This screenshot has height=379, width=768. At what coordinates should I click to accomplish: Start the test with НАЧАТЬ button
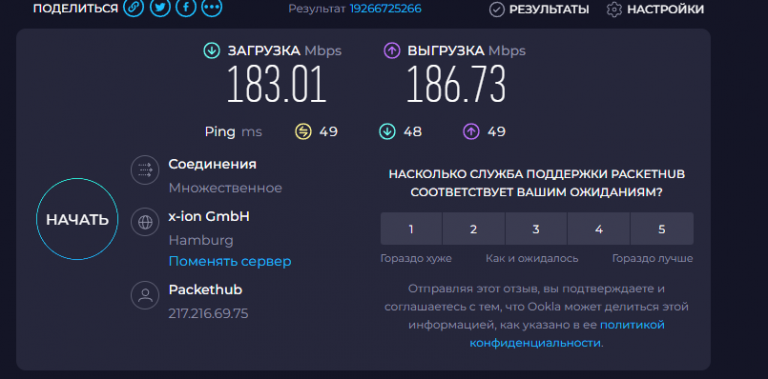(77, 219)
